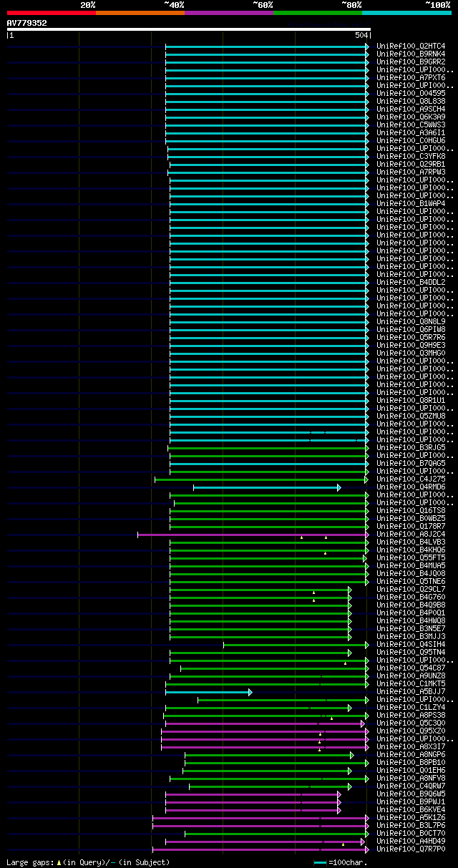Viewport: 458px width, 868px height.
Task: Click the green ~80% identity color segment
Action: click(318, 12)
